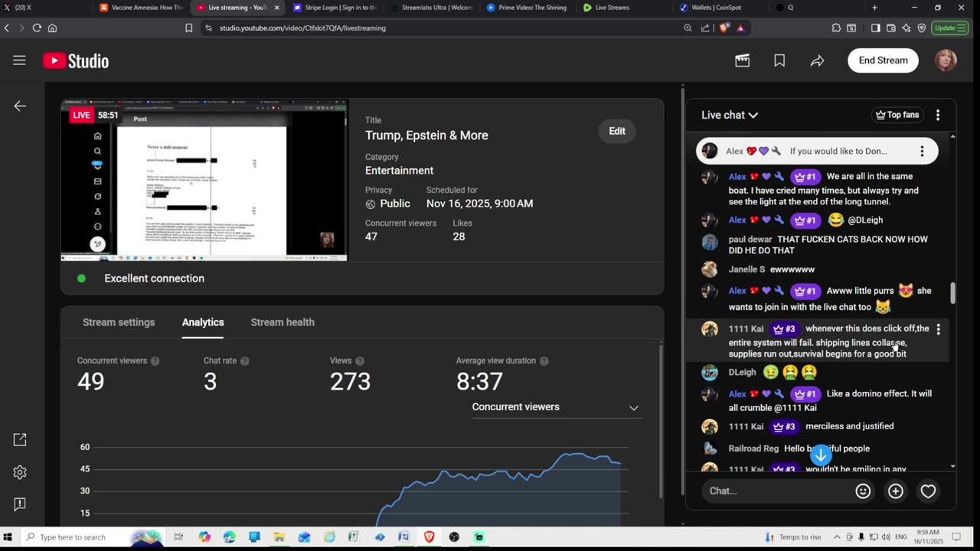
Task: Click the Brave browser taskbar icon
Action: coord(429,537)
